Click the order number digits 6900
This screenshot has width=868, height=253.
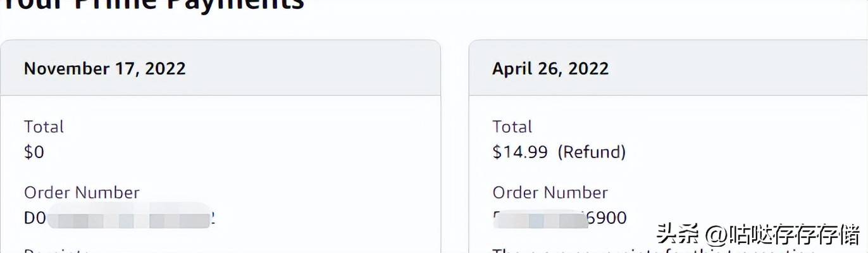click(607, 218)
